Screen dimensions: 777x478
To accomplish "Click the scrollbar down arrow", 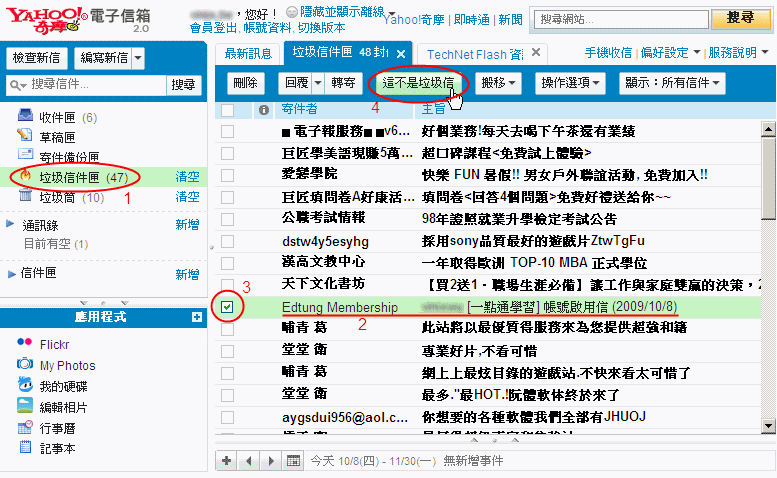I will click(768, 425).
